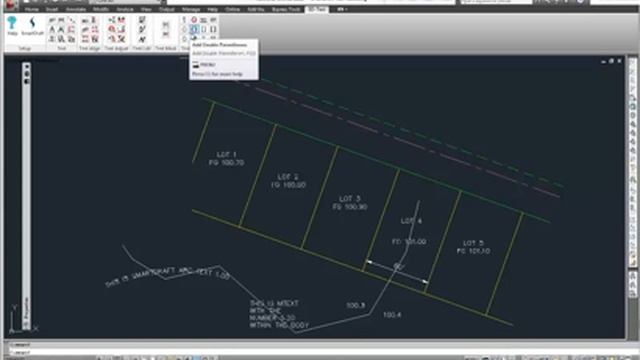Select the LOT 2 text in drawing

pos(288,177)
